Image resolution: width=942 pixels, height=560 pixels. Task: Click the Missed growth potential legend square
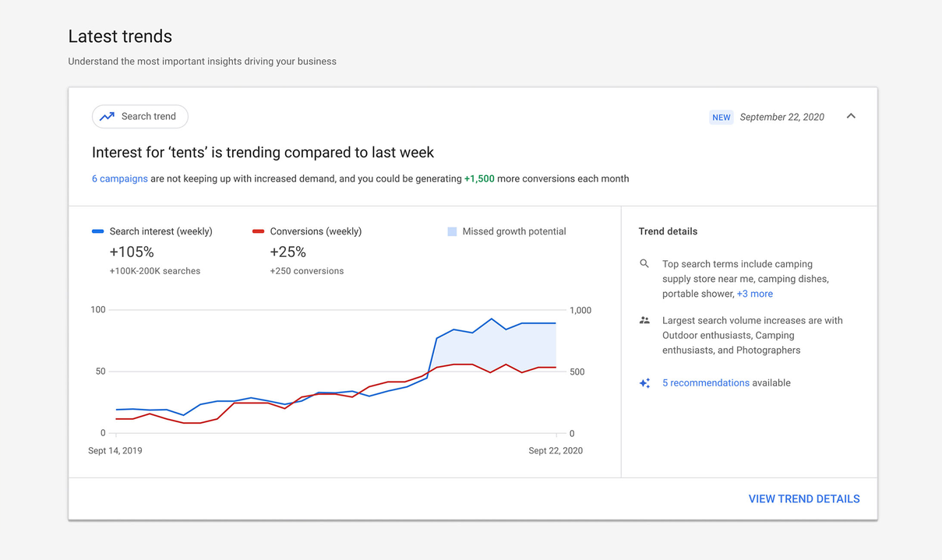(x=452, y=231)
